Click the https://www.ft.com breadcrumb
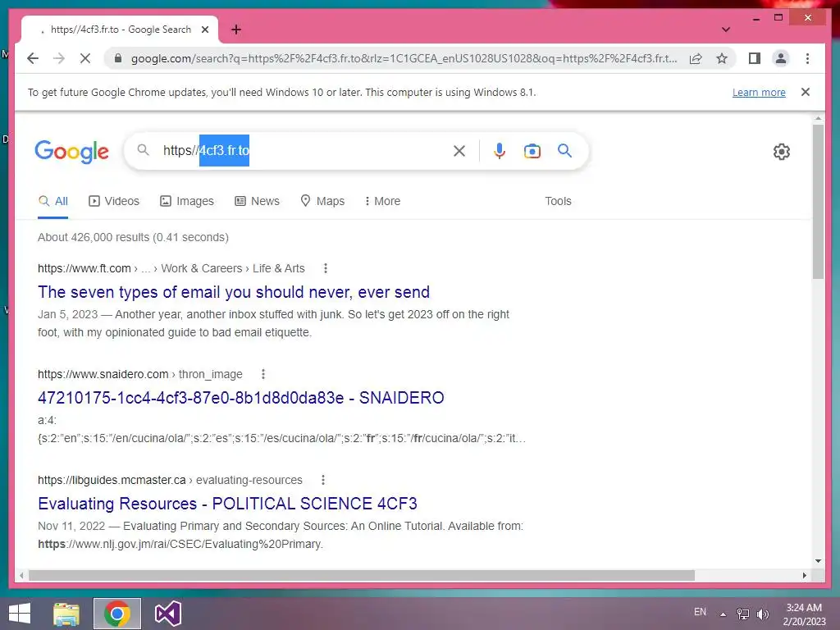Image resolution: width=840 pixels, height=630 pixels. (x=84, y=268)
